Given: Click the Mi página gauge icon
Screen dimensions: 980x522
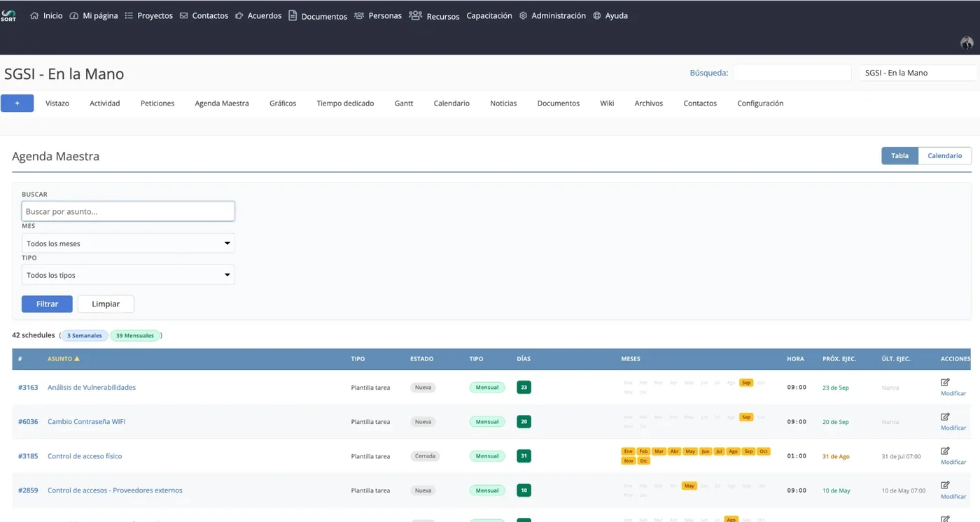Looking at the screenshot, I should (74, 15).
